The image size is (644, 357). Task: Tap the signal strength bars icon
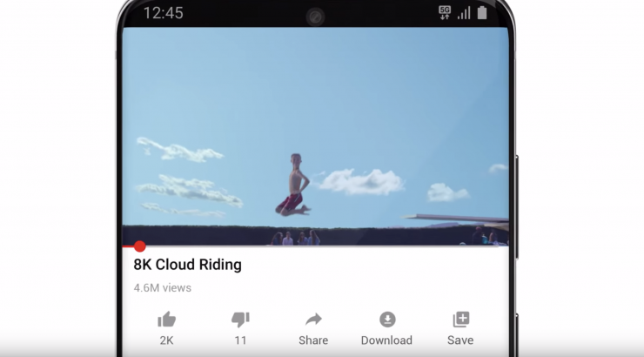(x=464, y=13)
